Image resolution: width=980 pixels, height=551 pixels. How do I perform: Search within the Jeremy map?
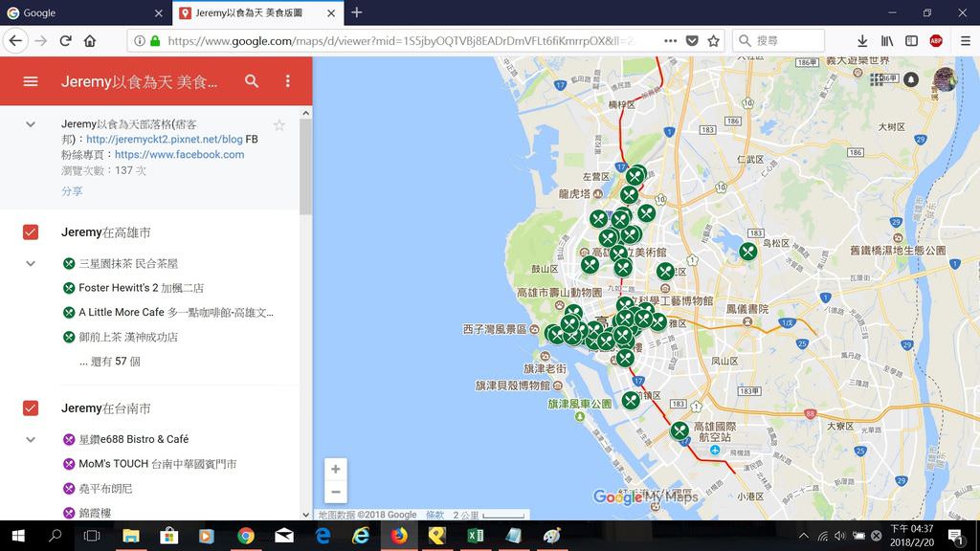point(252,80)
